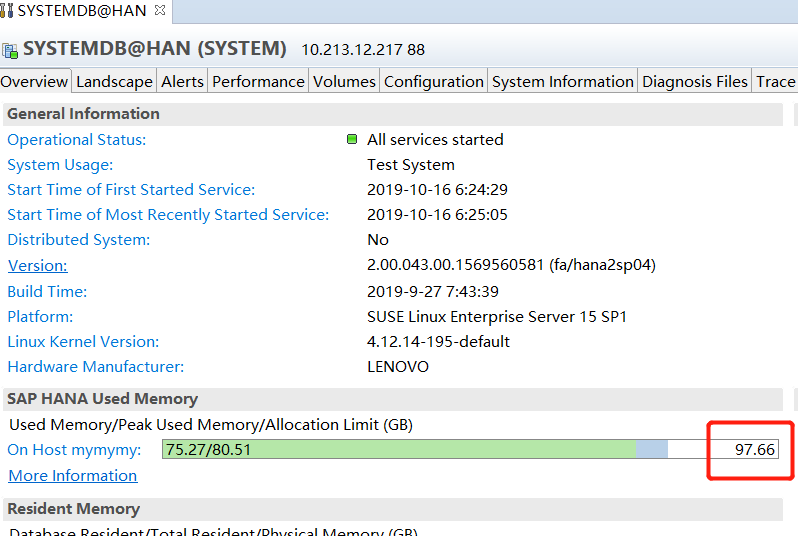The height and width of the screenshot is (536, 798).
Task: Click the 'Test System' value
Action: 411,164
